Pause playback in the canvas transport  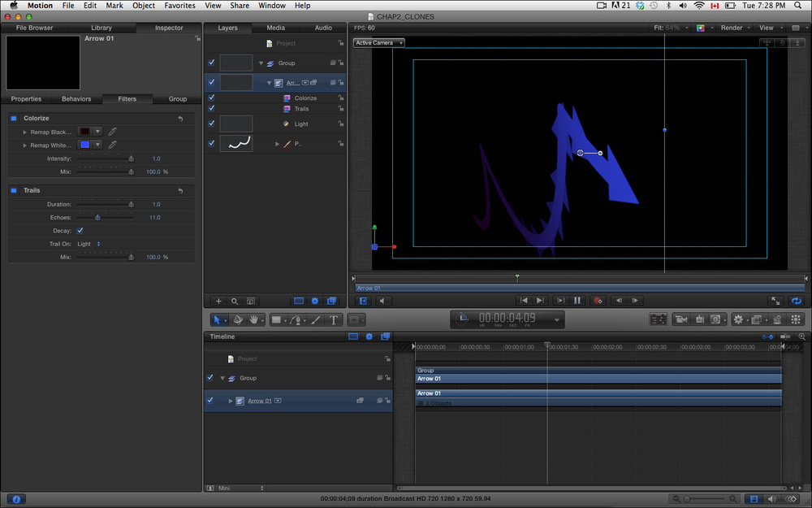577,301
